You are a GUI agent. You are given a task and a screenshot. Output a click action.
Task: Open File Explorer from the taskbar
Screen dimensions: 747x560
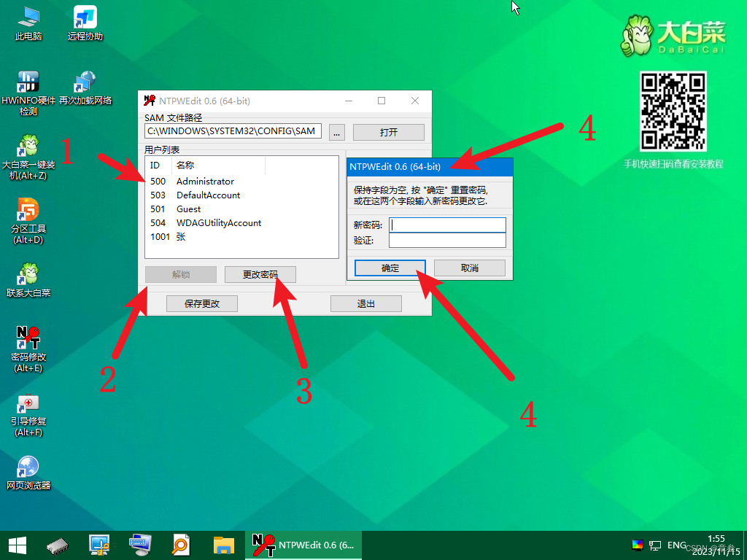(x=223, y=545)
